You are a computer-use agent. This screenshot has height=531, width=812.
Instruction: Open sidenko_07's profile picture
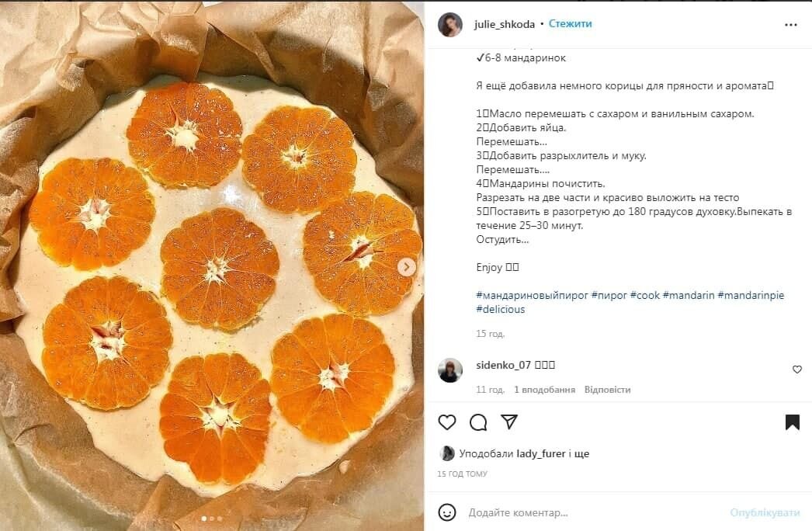449,370
